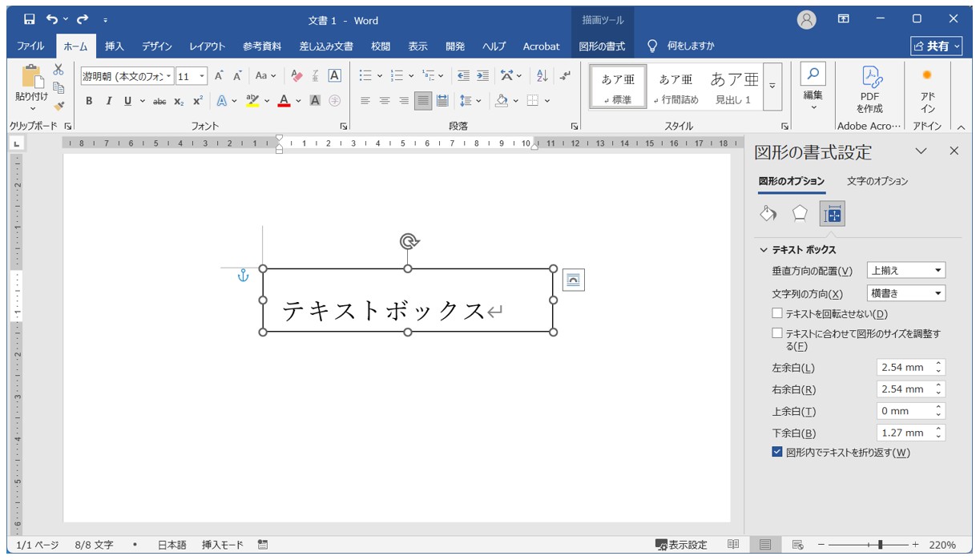Open Layout & Properties icon
Screen dimensions: 980x560
point(832,213)
